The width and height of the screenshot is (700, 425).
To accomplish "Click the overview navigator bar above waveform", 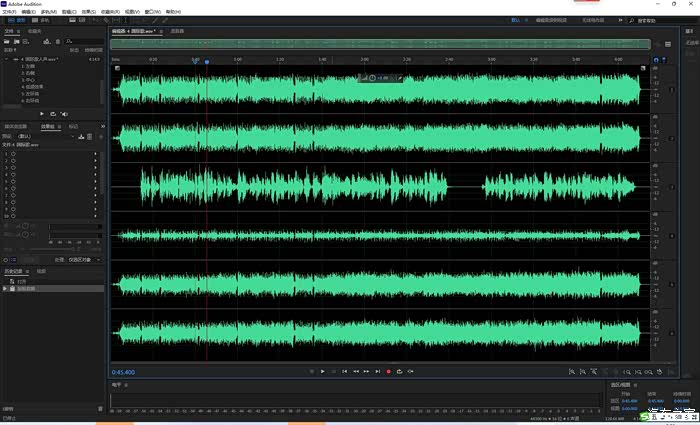I will pos(380,44).
